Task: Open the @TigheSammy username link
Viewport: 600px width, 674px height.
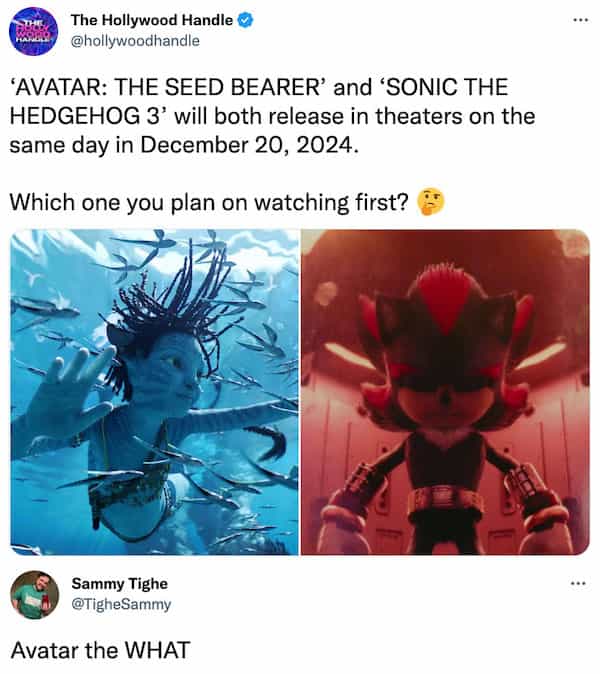Action: click(121, 604)
